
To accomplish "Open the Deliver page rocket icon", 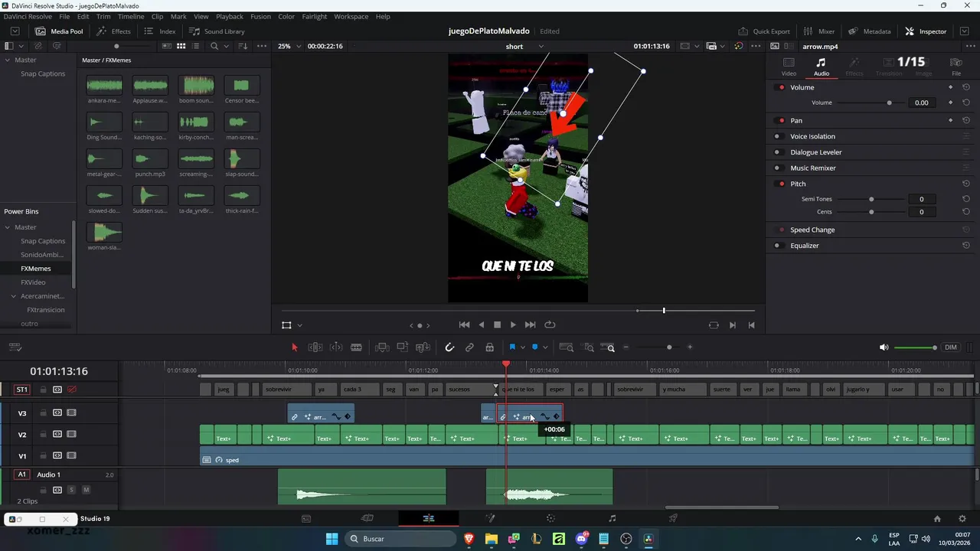I will tap(673, 519).
